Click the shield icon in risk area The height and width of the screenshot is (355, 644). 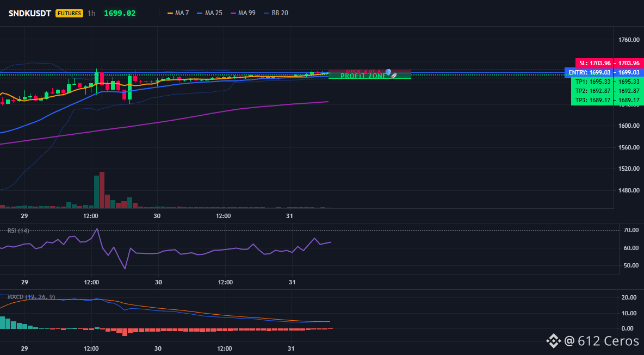tap(388, 72)
